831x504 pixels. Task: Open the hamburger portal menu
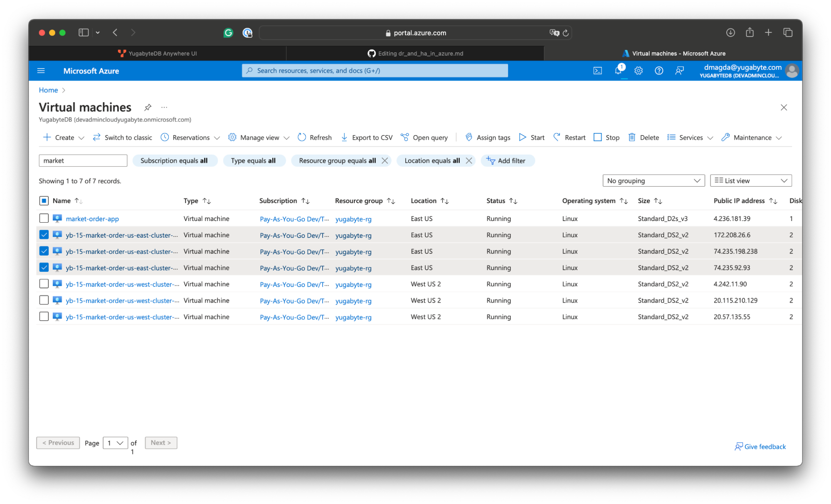[41, 71]
